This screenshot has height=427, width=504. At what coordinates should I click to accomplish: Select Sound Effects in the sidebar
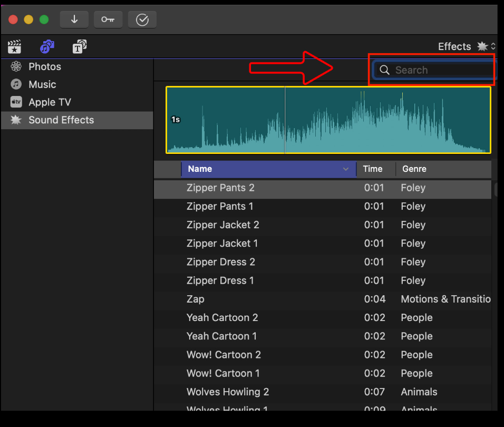pyautogui.click(x=77, y=120)
